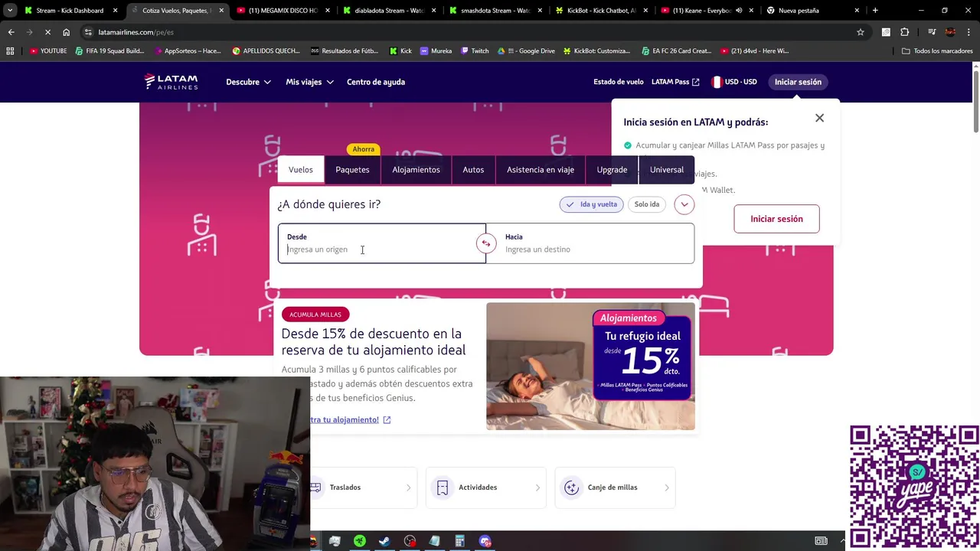980x551 pixels.
Task: Open the Asistencia en viaje tab
Action: (541, 170)
